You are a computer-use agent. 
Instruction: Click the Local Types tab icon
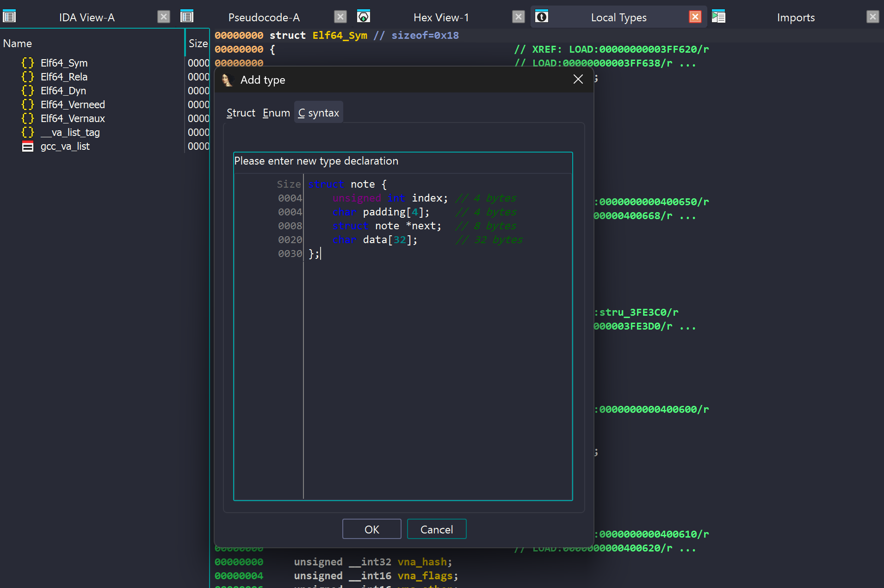pos(542,17)
